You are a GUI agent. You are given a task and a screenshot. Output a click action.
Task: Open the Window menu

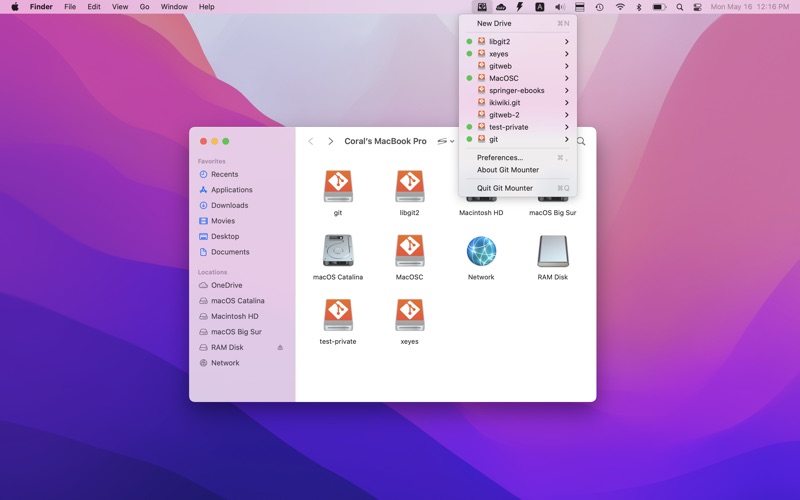[x=174, y=7]
